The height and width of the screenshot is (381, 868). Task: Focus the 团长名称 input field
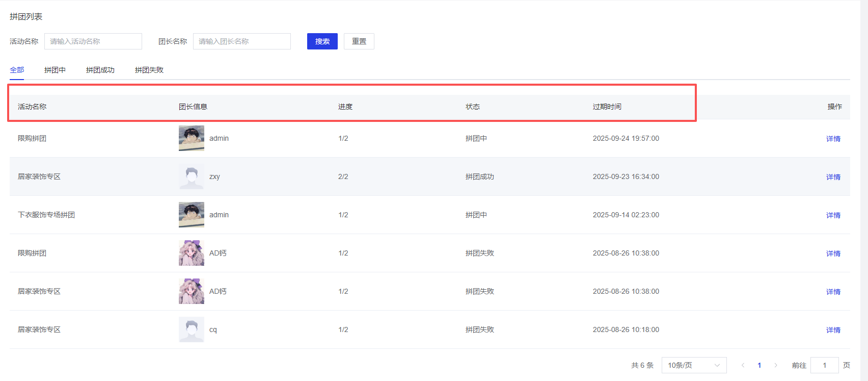[241, 41]
